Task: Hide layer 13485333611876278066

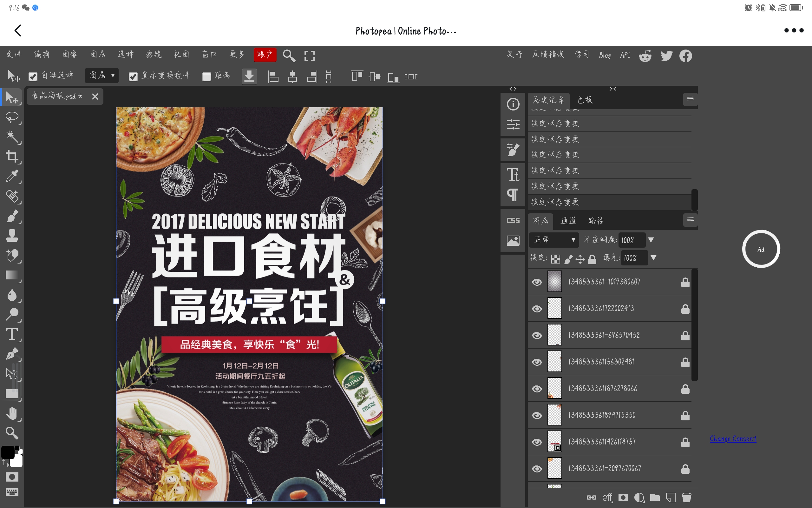Action: [537, 389]
